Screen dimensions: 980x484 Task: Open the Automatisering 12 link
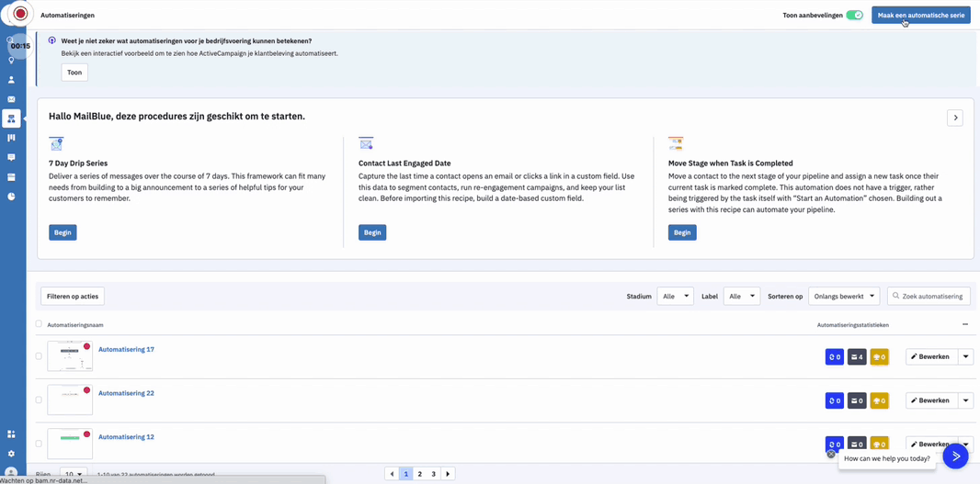pyautogui.click(x=126, y=437)
